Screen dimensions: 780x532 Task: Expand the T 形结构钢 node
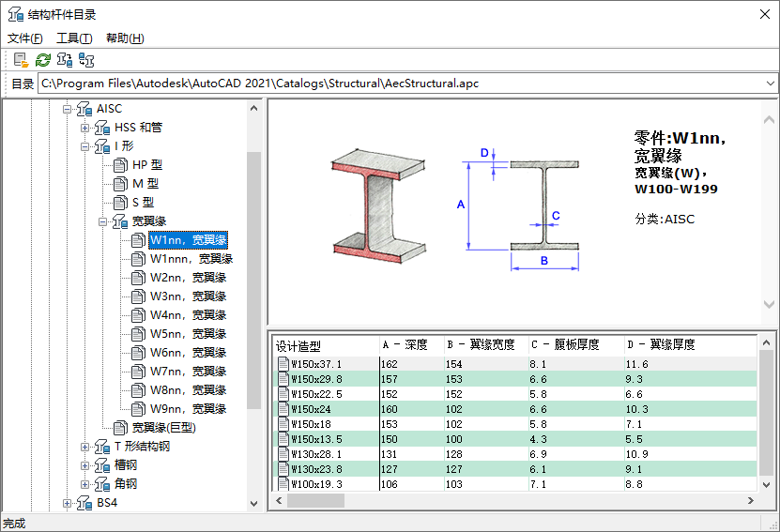coord(85,447)
